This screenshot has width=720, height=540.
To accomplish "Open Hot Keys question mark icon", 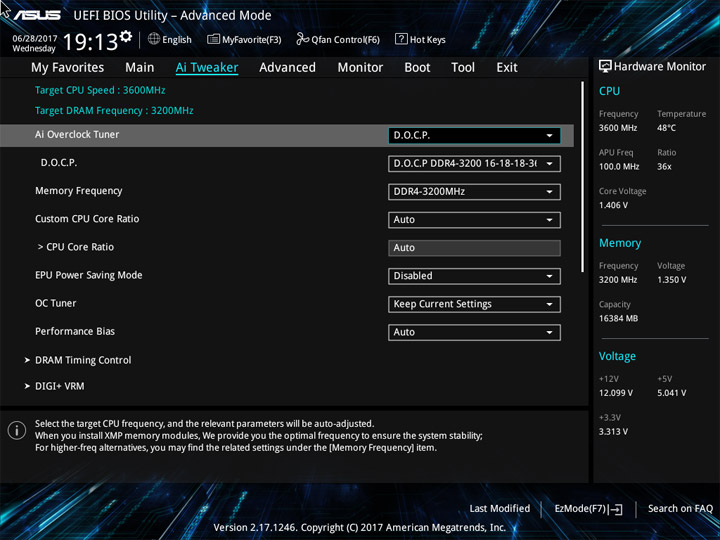I will click(x=401, y=39).
